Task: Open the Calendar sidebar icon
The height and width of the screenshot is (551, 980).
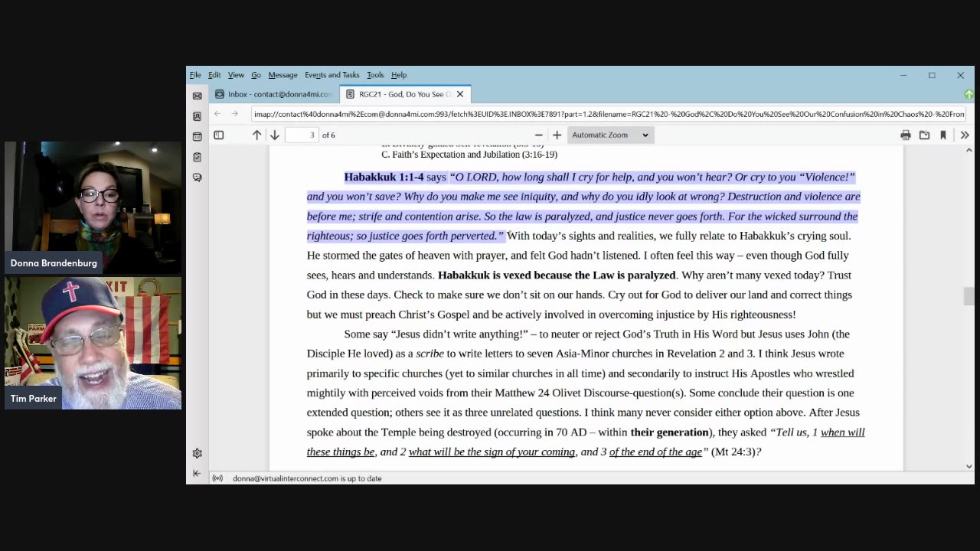Action: 197,136
